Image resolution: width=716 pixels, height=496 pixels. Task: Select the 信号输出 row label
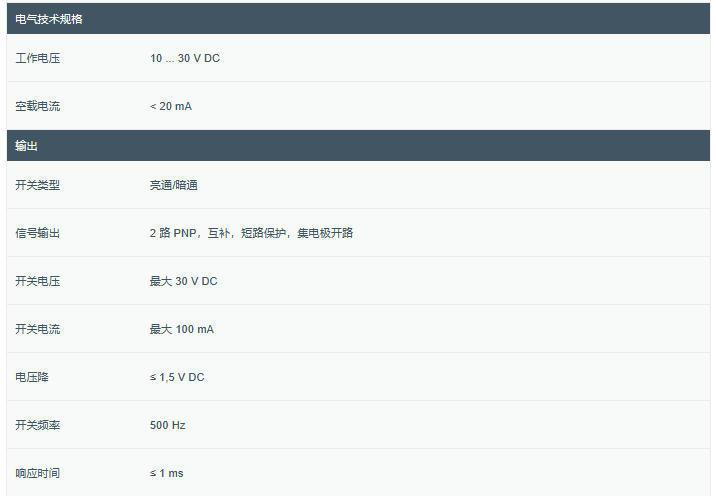point(38,233)
